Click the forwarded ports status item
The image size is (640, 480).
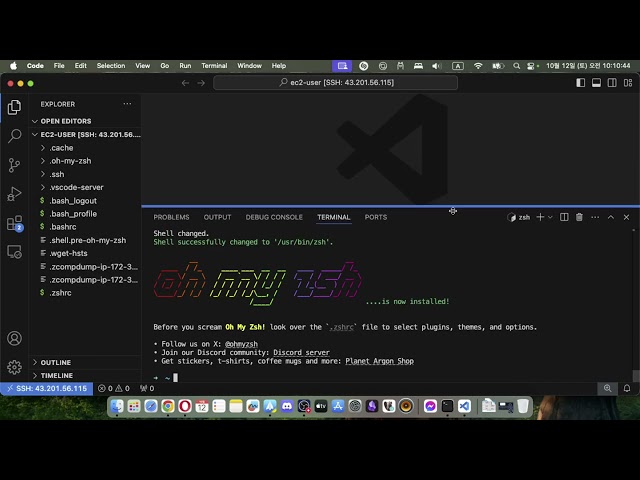[x=147, y=389]
